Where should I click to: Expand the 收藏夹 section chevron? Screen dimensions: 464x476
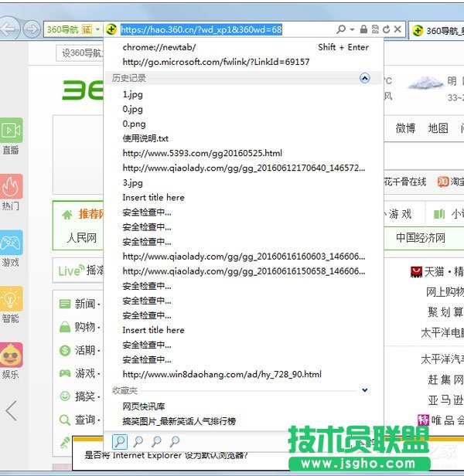(x=365, y=390)
